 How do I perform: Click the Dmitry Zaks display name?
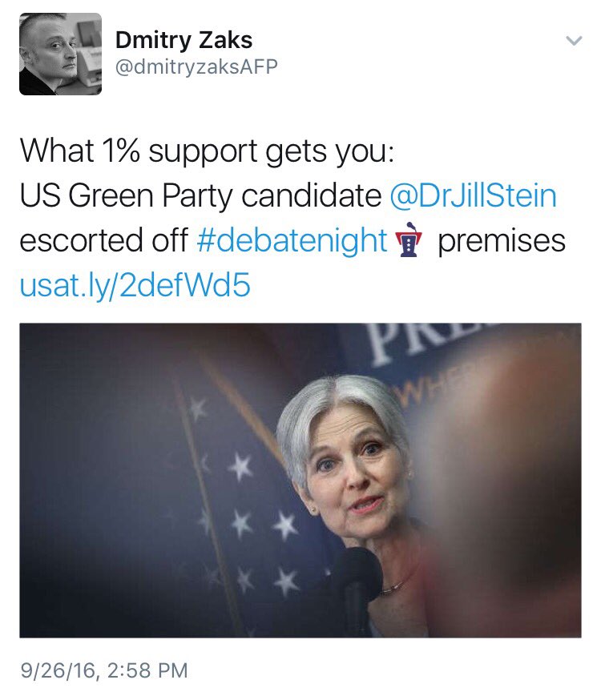click(x=184, y=40)
